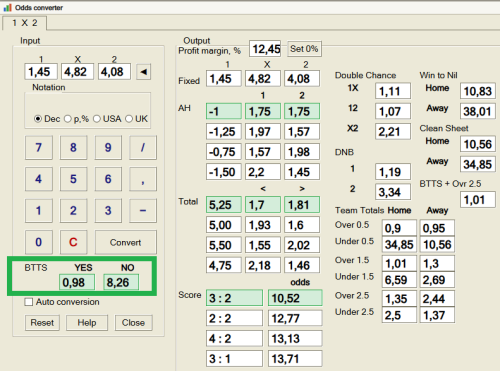The width and height of the screenshot is (500, 371).
Task: Click the Close button
Action: coord(133,323)
